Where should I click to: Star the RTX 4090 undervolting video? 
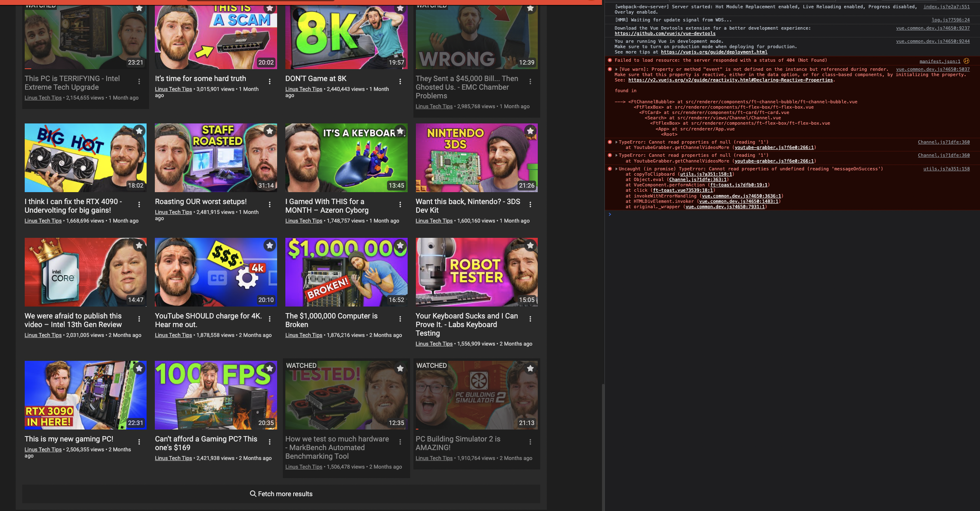click(x=139, y=131)
